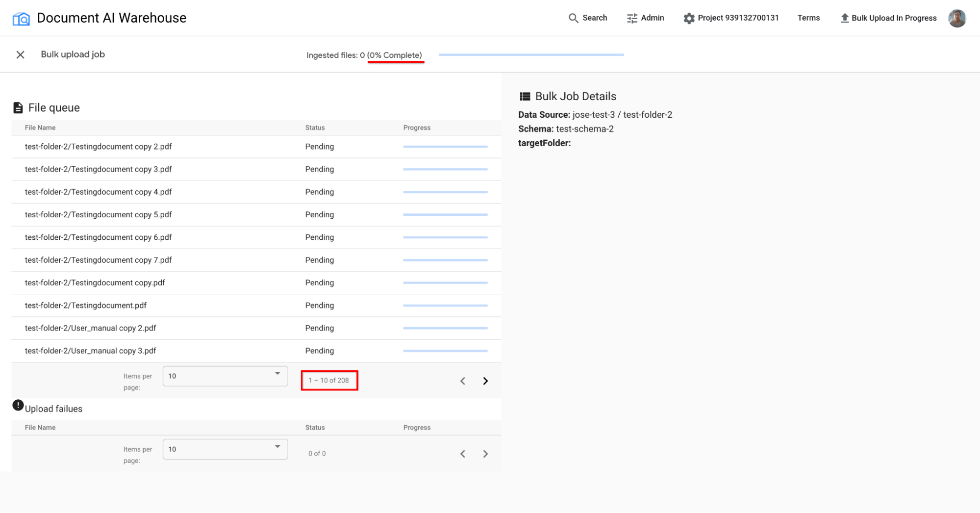The image size is (980, 513).
Task: Select row Testingdocument copy 2.pdf
Action: (x=256, y=147)
